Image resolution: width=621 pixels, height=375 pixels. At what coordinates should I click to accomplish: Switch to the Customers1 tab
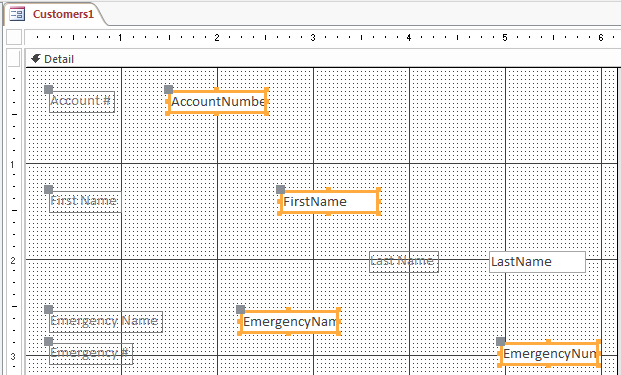pyautogui.click(x=55, y=14)
